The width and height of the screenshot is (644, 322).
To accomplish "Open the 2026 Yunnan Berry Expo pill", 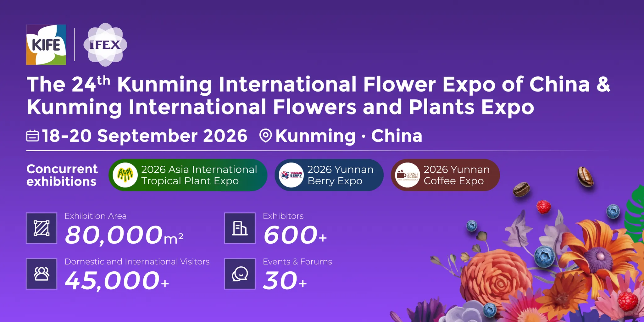I will point(329,175).
